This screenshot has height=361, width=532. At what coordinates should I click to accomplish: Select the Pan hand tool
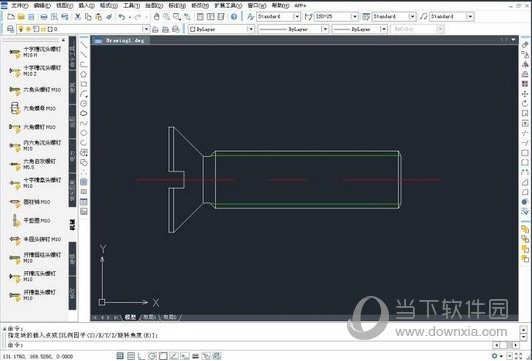pos(156,17)
